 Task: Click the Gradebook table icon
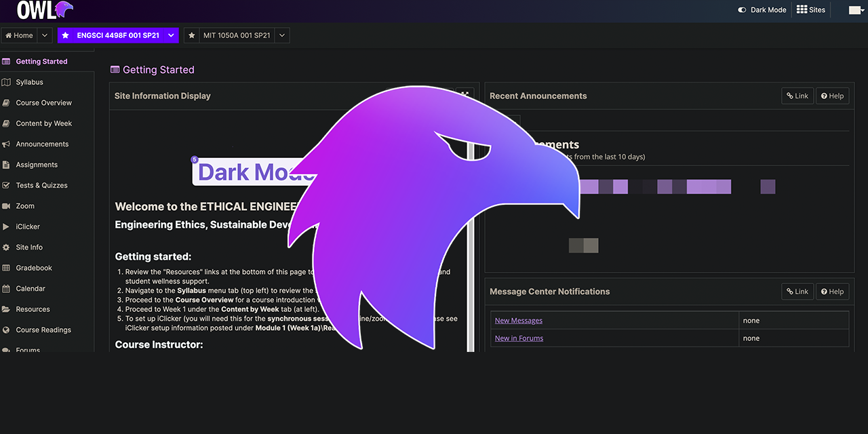coord(6,268)
